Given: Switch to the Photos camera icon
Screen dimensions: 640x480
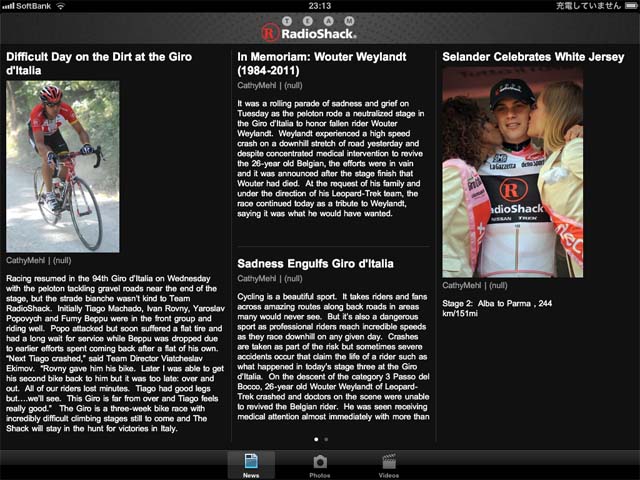Looking at the screenshot, I should 320,462.
